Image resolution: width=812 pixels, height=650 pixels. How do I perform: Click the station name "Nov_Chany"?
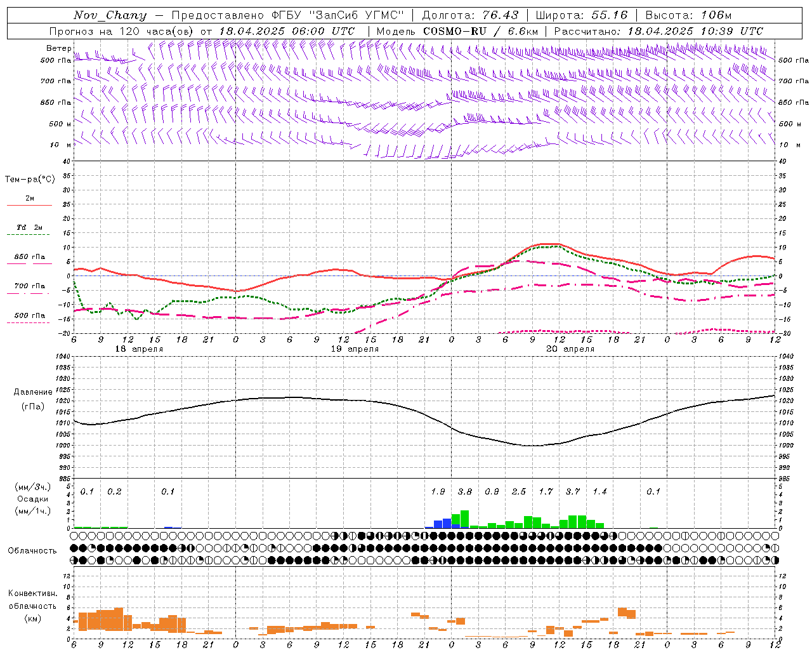(x=110, y=15)
